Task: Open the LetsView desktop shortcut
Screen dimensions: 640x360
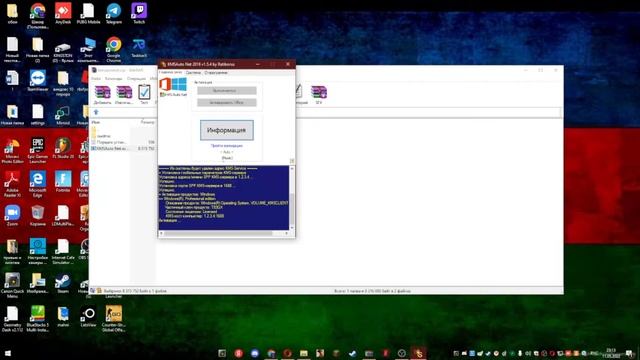Action: click(x=88, y=317)
